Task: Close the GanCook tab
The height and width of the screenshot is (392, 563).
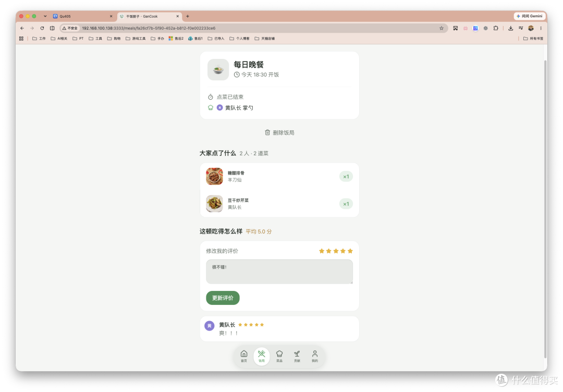Action: pos(177,16)
